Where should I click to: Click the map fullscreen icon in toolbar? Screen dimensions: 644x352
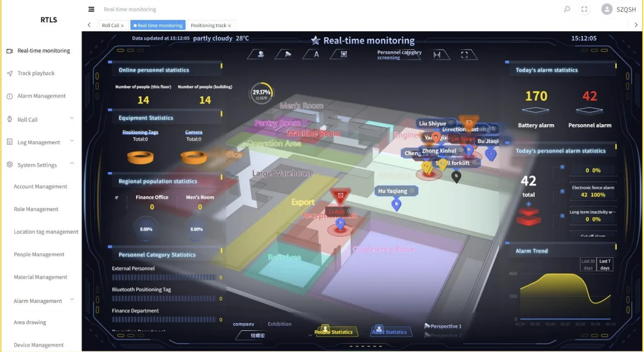pos(464,55)
